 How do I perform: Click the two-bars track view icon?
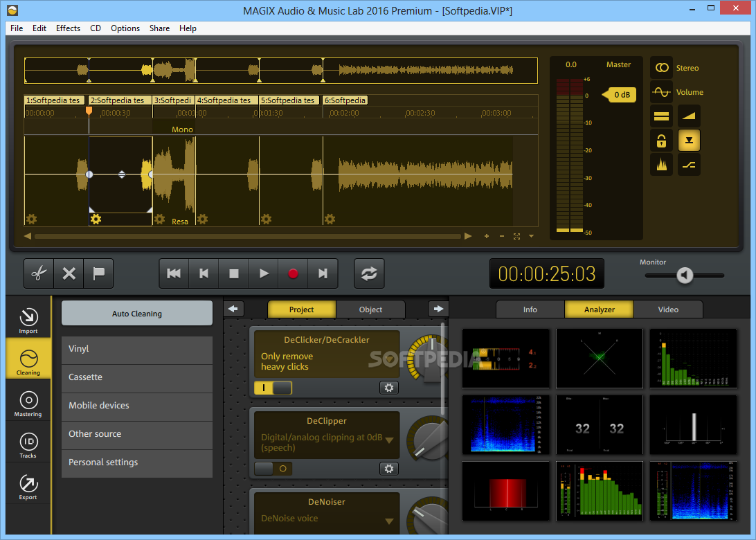click(x=662, y=116)
